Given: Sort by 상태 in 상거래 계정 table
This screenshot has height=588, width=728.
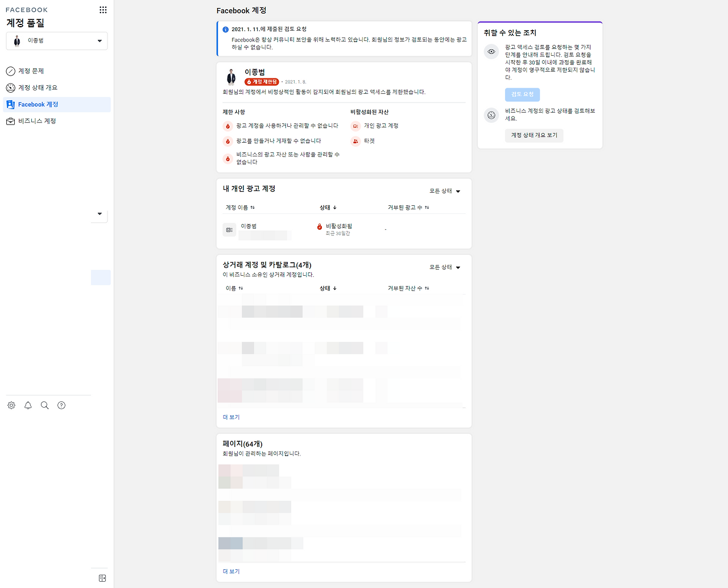Looking at the screenshot, I should pyautogui.click(x=328, y=288).
